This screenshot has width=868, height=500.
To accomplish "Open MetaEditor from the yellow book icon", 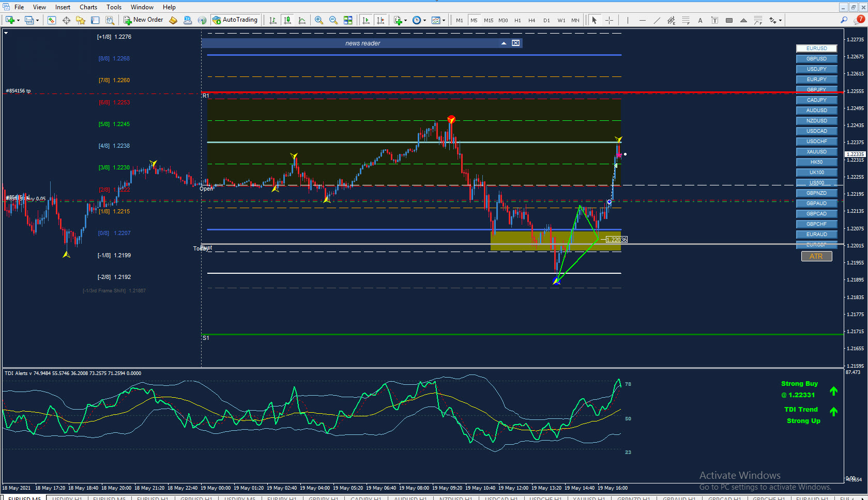I will [173, 20].
